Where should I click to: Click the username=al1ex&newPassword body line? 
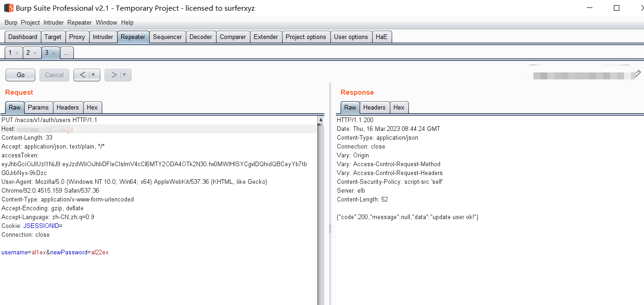55,252
